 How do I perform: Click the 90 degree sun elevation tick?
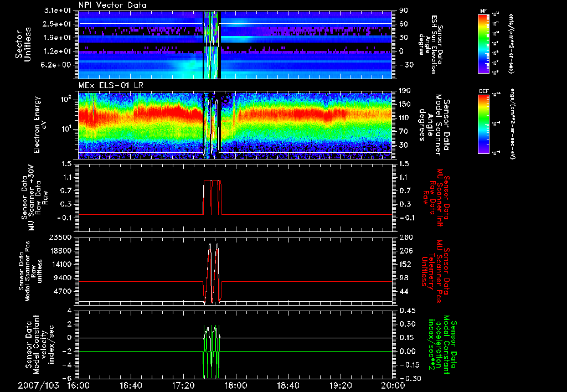(404, 11)
